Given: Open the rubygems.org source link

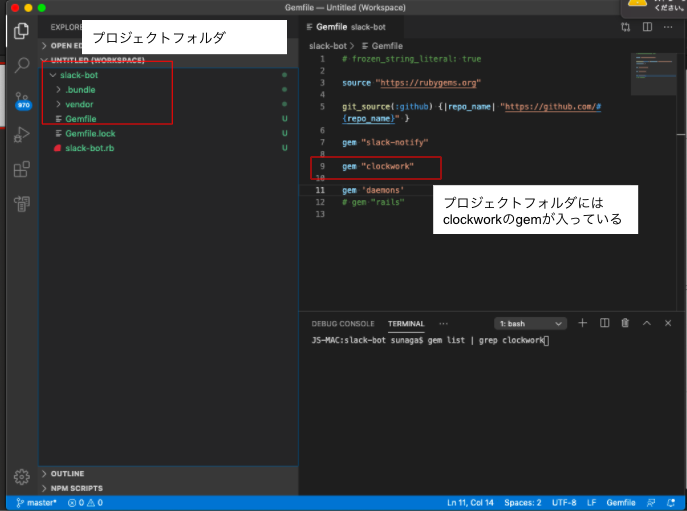Looking at the screenshot, I should click(x=428, y=83).
